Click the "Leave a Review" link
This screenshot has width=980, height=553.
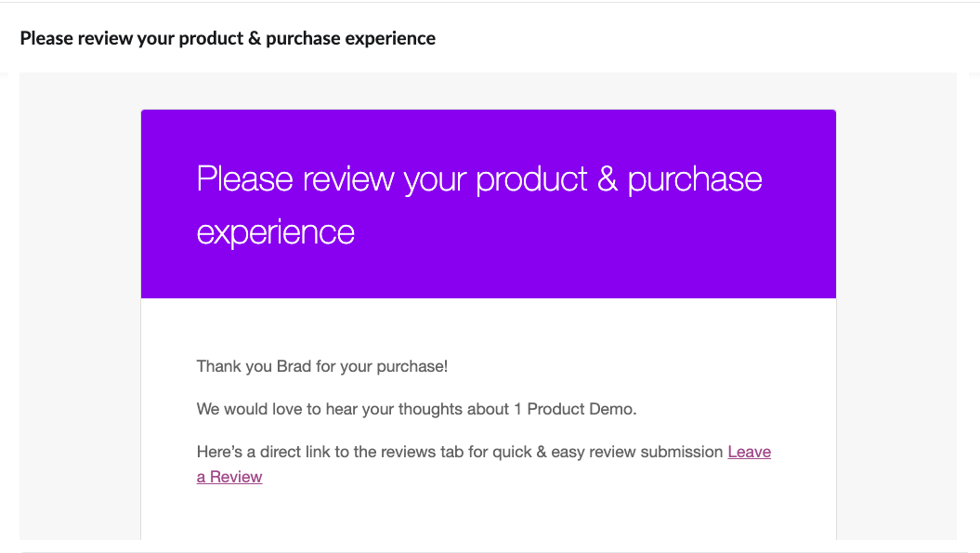tap(749, 453)
